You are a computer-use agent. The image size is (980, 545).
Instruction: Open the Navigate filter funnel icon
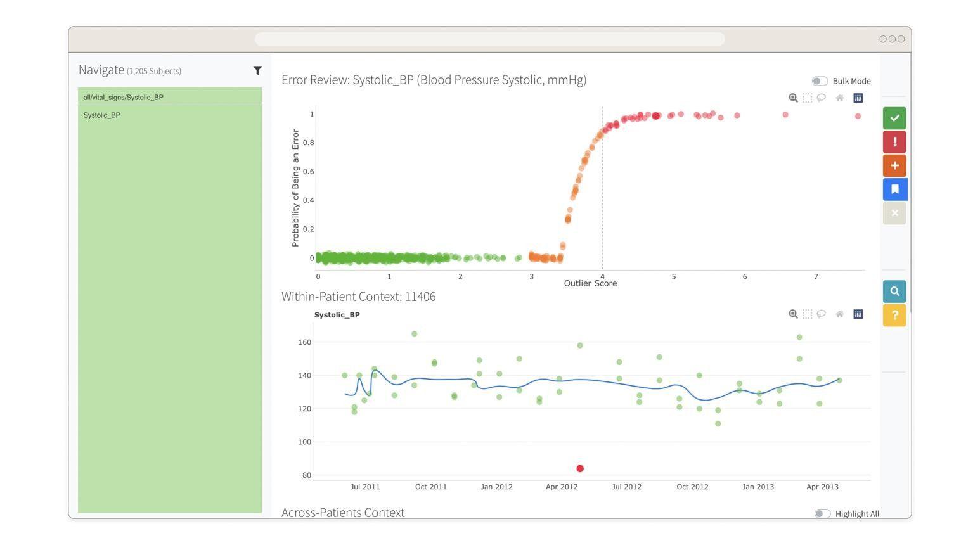[x=257, y=70]
